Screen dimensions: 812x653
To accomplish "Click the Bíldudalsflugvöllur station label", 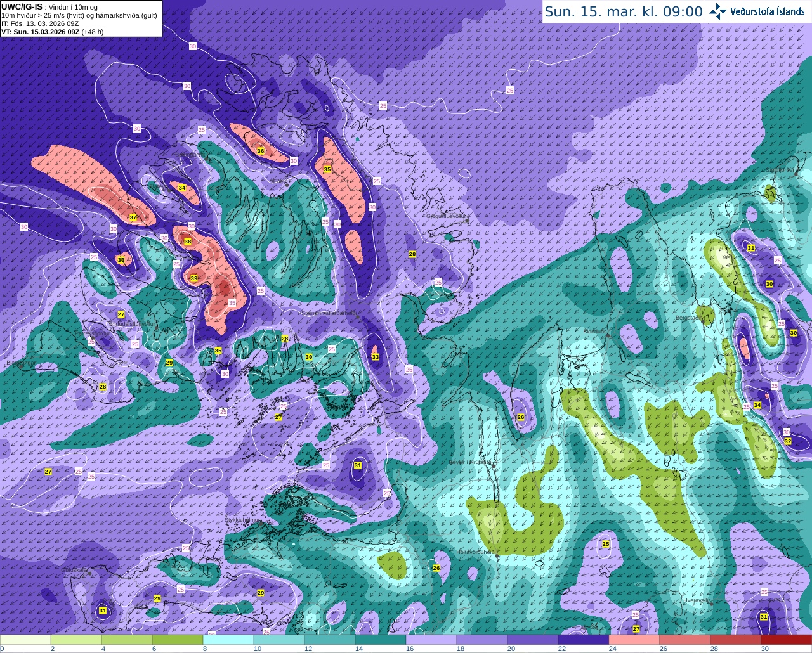I will pyautogui.click(x=131, y=323).
